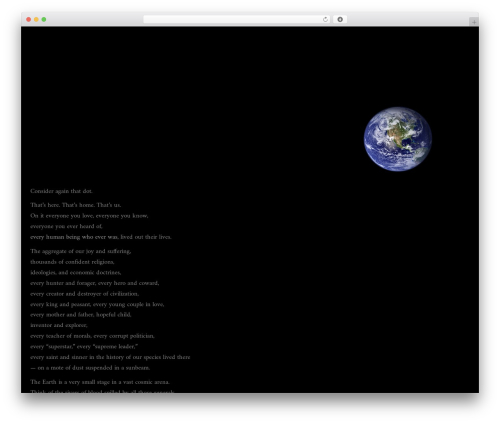Viewport: 500px width, 423px height.
Task: Click the red close window button
Action: pos(29,19)
